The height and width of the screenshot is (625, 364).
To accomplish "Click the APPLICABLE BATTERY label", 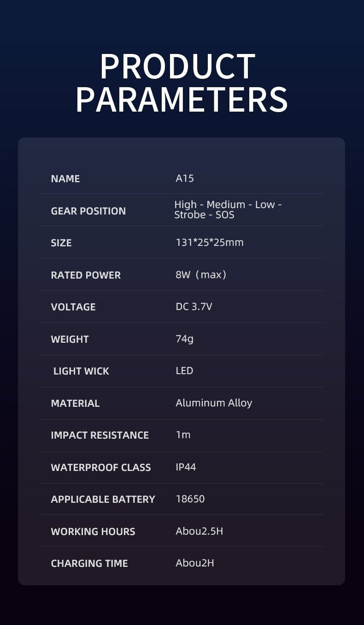I will pos(103,500).
